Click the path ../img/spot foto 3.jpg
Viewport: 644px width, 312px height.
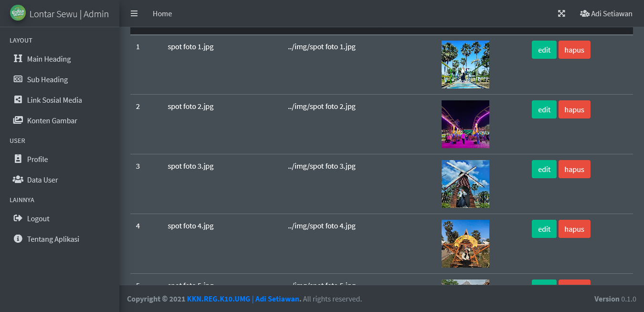point(322,166)
